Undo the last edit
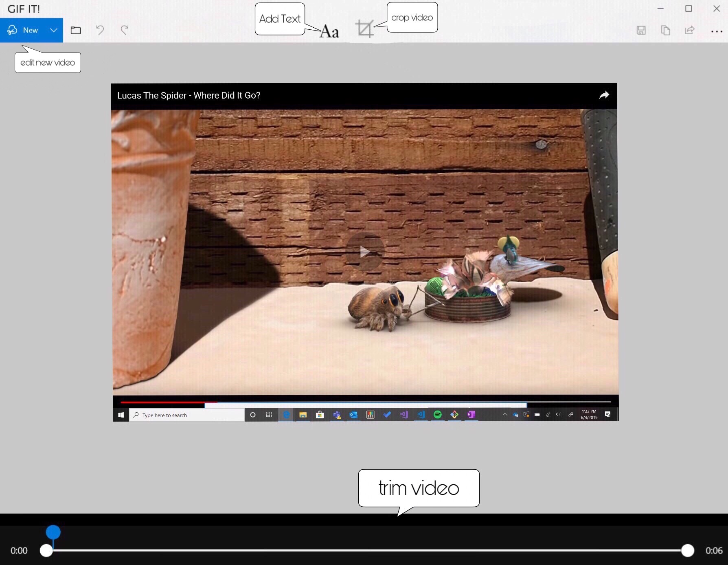 tap(100, 30)
